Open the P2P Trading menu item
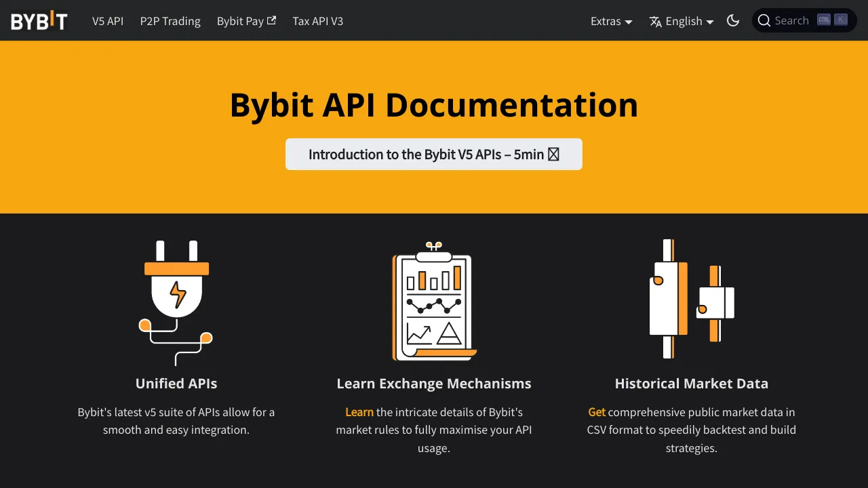This screenshot has height=488, width=868. 170,21
